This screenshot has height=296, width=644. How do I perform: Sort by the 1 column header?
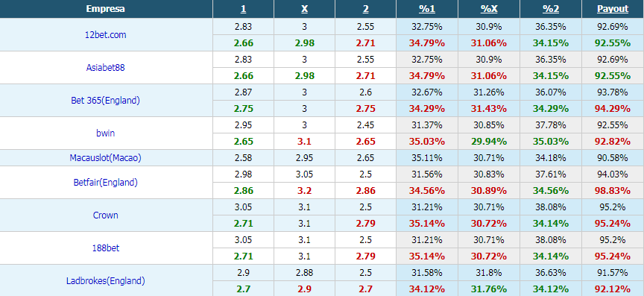[243, 9]
